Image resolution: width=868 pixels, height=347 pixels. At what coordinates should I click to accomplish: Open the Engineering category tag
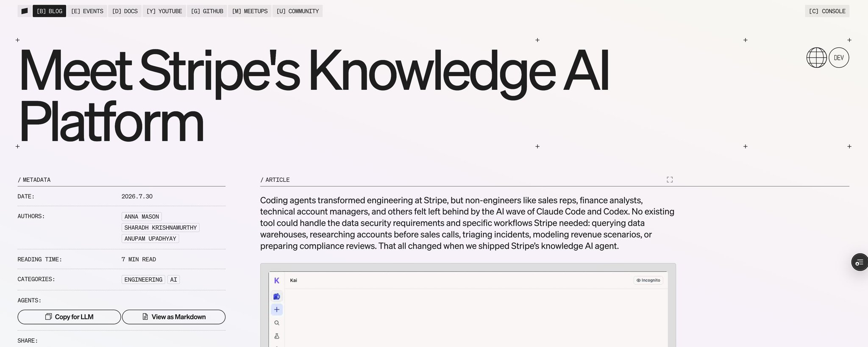click(143, 280)
